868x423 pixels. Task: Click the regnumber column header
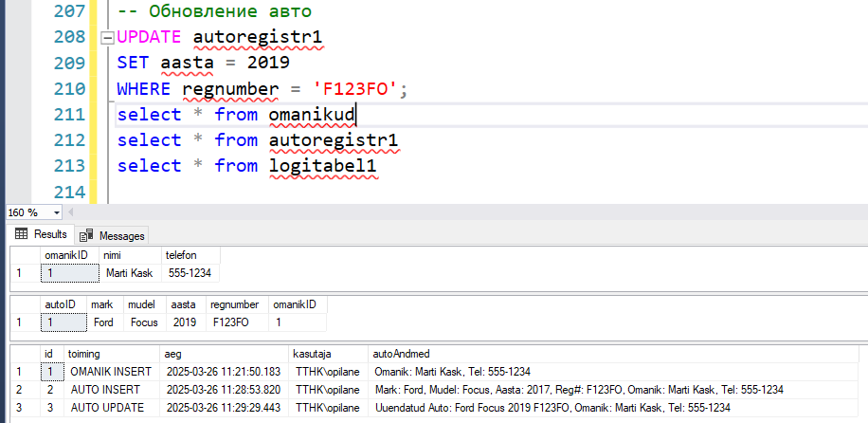(x=238, y=304)
